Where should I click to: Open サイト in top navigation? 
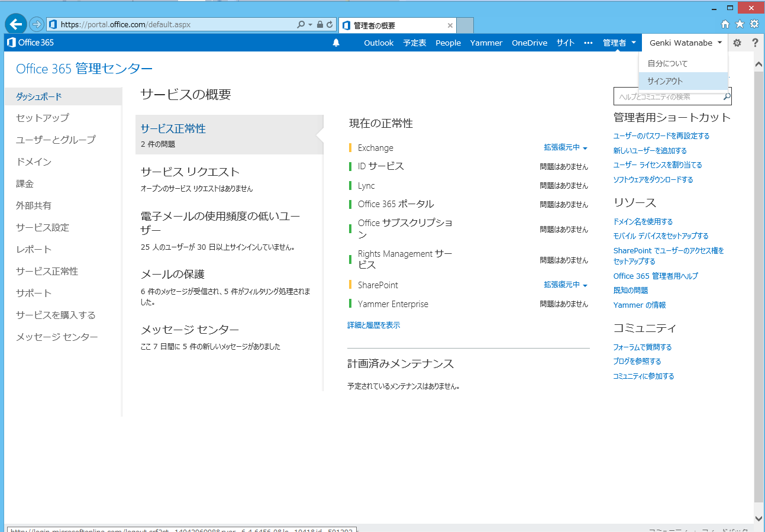pyautogui.click(x=566, y=43)
